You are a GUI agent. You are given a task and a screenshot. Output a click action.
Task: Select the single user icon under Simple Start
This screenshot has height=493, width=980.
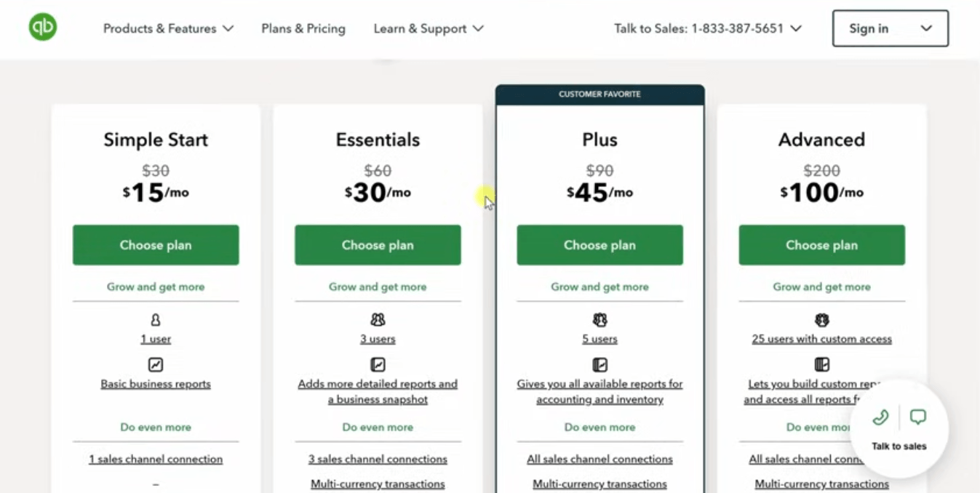(156, 319)
